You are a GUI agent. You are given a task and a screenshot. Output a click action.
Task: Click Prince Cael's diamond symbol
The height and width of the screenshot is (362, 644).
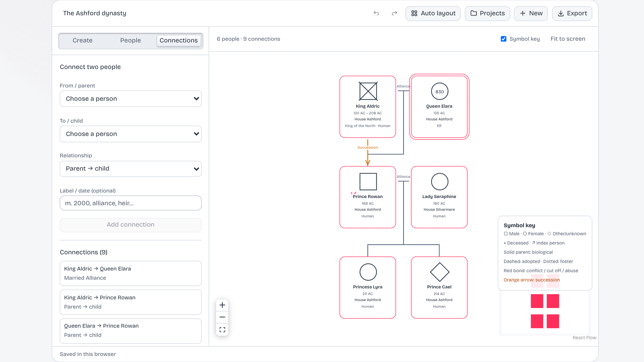click(x=439, y=272)
